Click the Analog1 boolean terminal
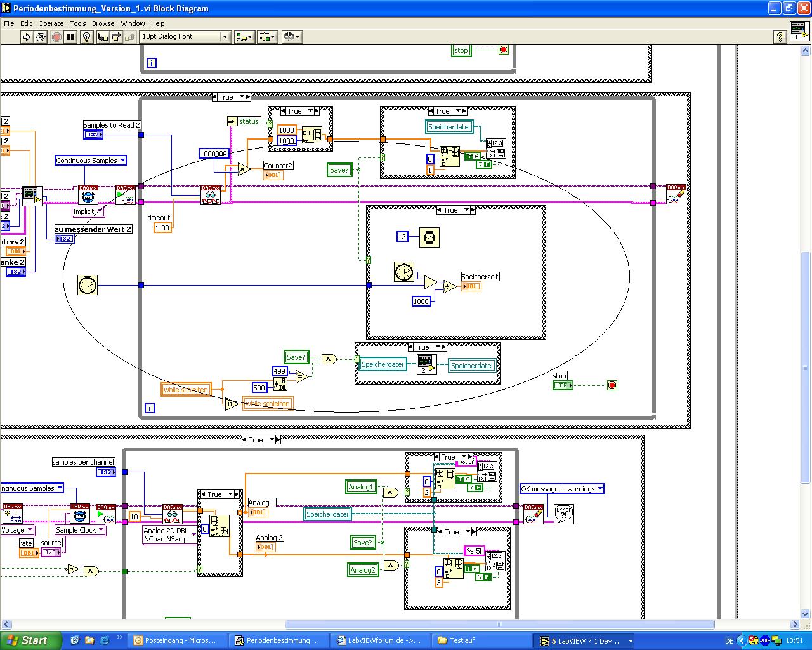This screenshot has height=650, width=812. (x=361, y=487)
